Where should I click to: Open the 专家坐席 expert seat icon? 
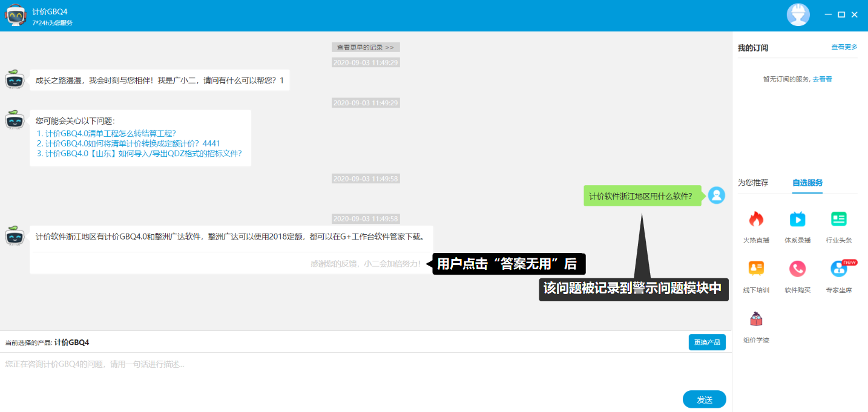(x=838, y=269)
